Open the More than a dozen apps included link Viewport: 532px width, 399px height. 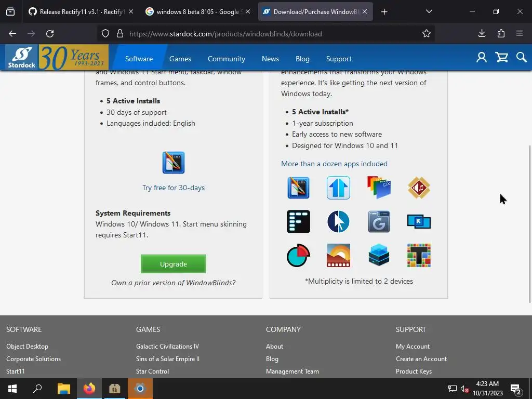pos(334,164)
